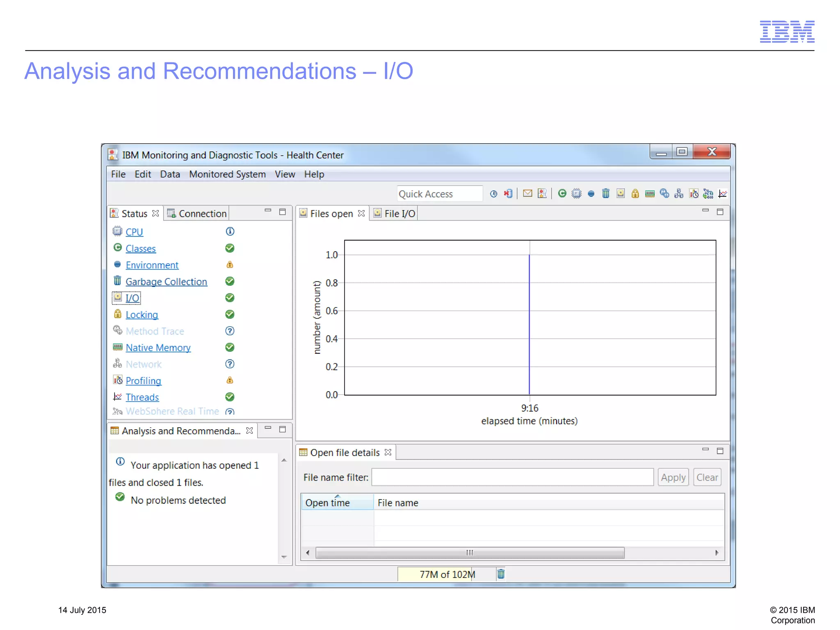Select the Open file details tab
Screen dimensions: 840x630
pyautogui.click(x=345, y=452)
